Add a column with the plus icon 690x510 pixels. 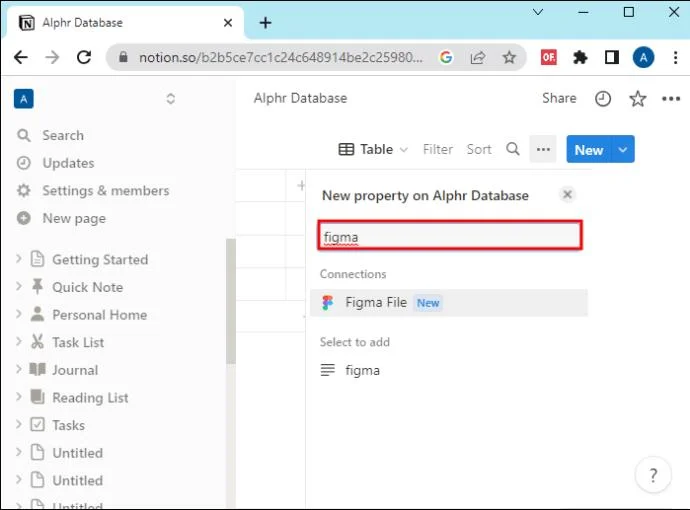pos(301,186)
